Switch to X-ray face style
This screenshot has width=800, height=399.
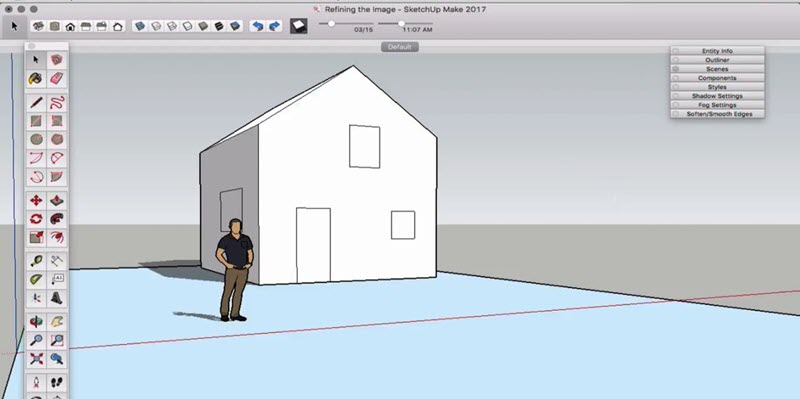pyautogui.click(x=140, y=26)
